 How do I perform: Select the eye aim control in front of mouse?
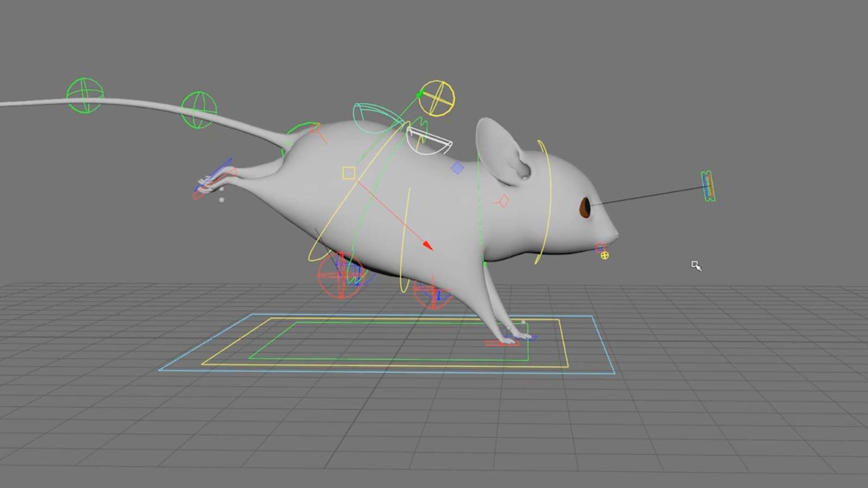coord(708,186)
